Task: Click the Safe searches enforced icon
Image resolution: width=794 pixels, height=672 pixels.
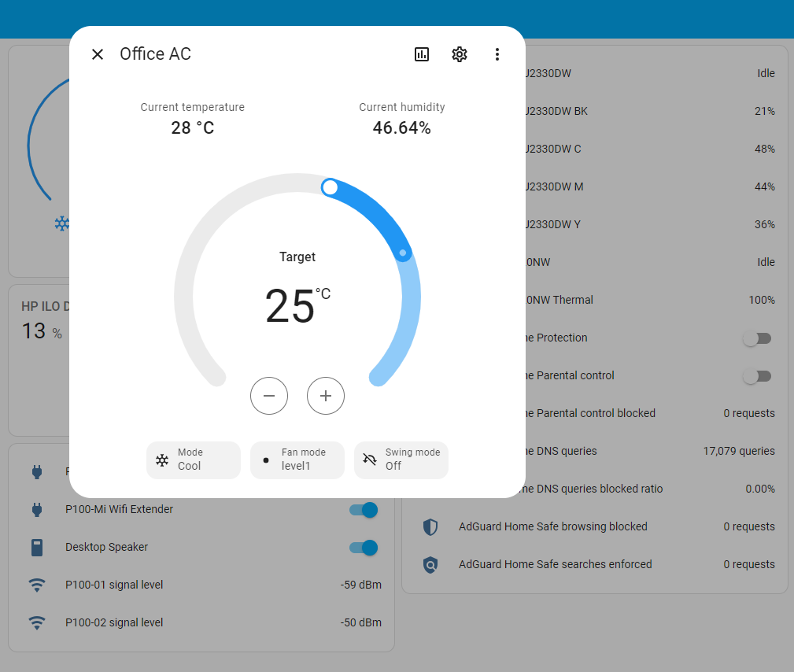Action: (x=430, y=565)
